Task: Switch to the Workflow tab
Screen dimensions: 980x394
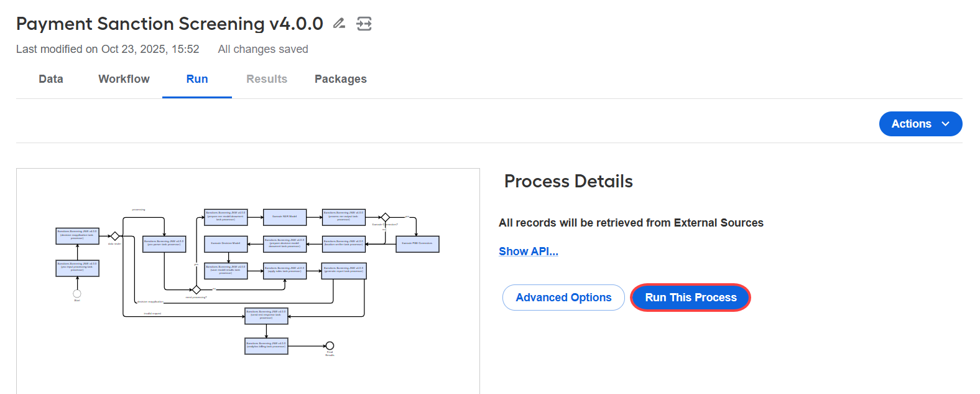Action: tap(124, 79)
